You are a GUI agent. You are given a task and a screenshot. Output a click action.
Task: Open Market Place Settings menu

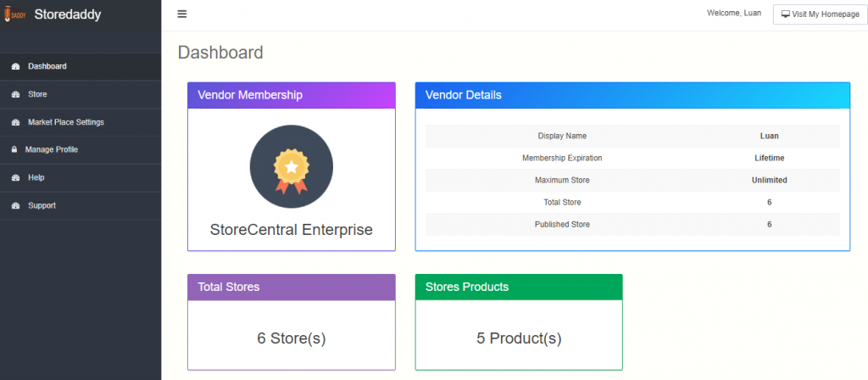pos(65,122)
